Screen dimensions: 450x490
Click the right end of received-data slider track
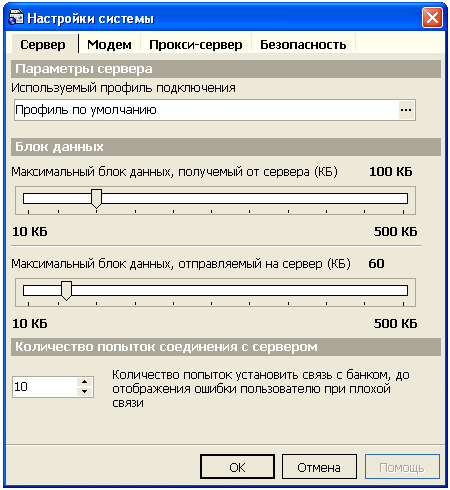pos(403,199)
